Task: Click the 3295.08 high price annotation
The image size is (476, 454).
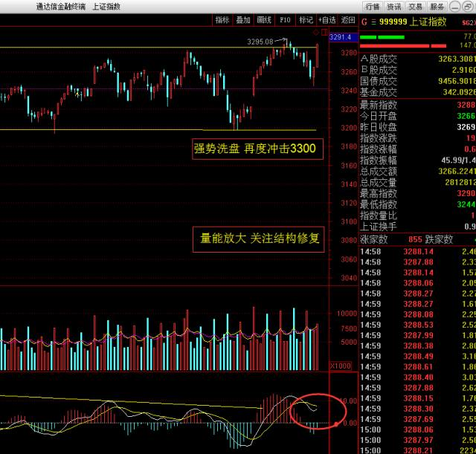Action: tap(260, 42)
